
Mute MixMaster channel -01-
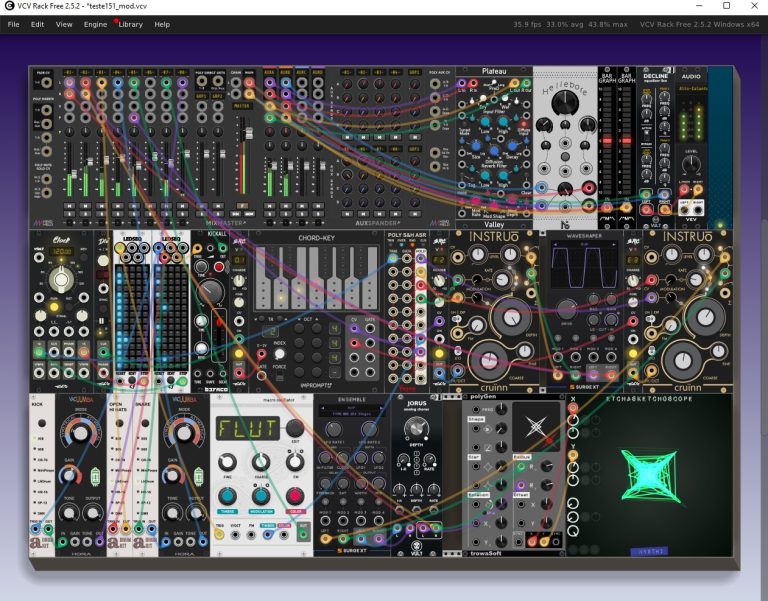(x=70, y=206)
